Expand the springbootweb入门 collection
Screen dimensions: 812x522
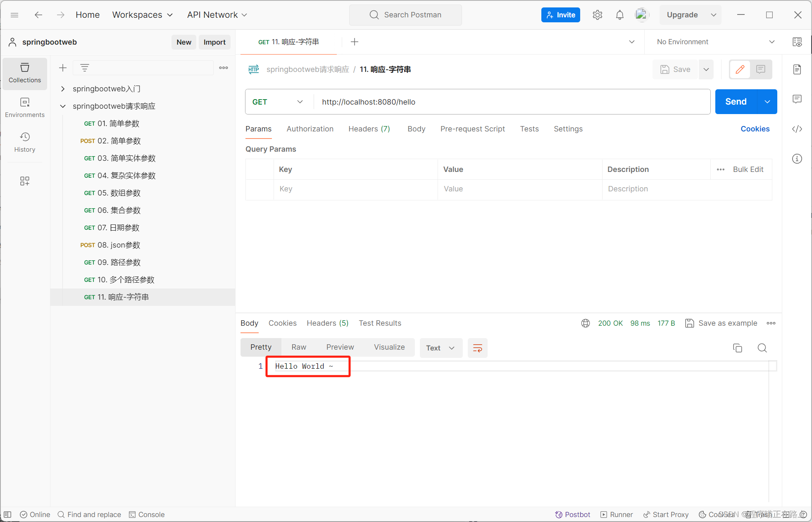point(63,89)
